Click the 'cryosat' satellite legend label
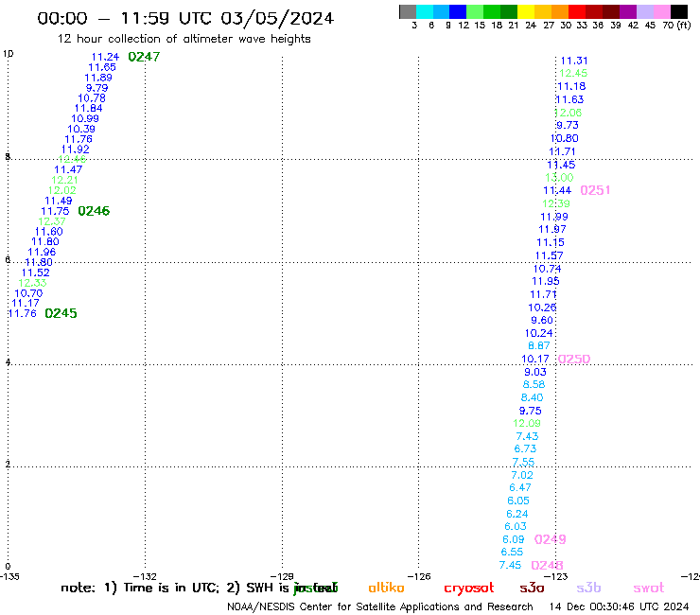The height and width of the screenshot is (615, 700). (469, 588)
